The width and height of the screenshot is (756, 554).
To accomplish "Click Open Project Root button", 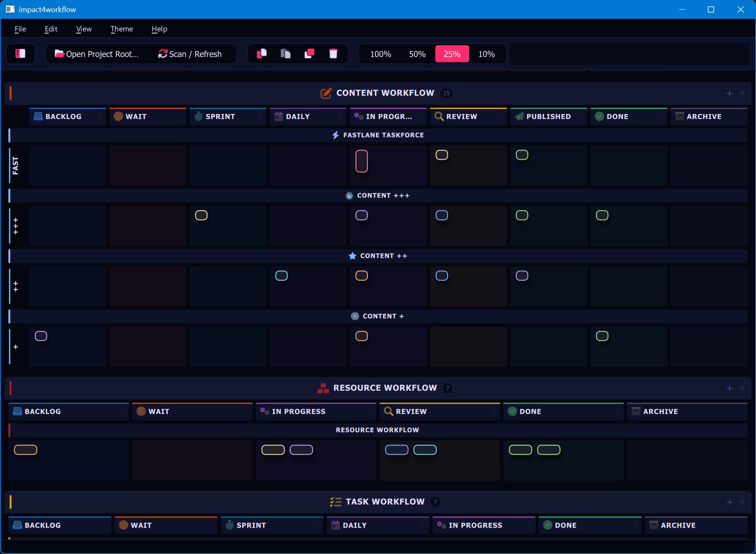I will 96,54.
